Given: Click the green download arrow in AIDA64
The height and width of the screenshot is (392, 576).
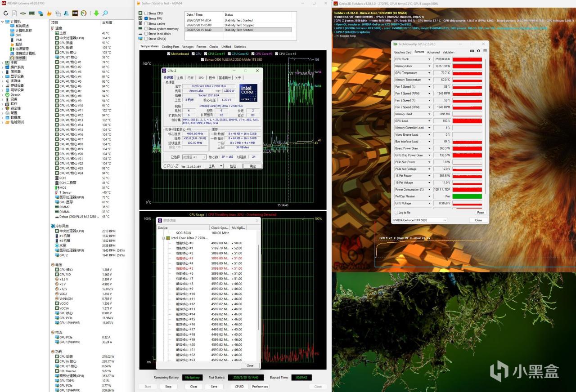Looking at the screenshot, I should click(x=96, y=13).
